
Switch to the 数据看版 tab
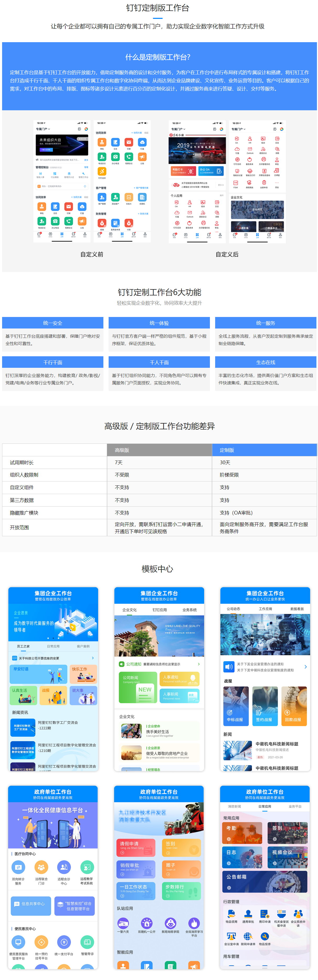297,609
